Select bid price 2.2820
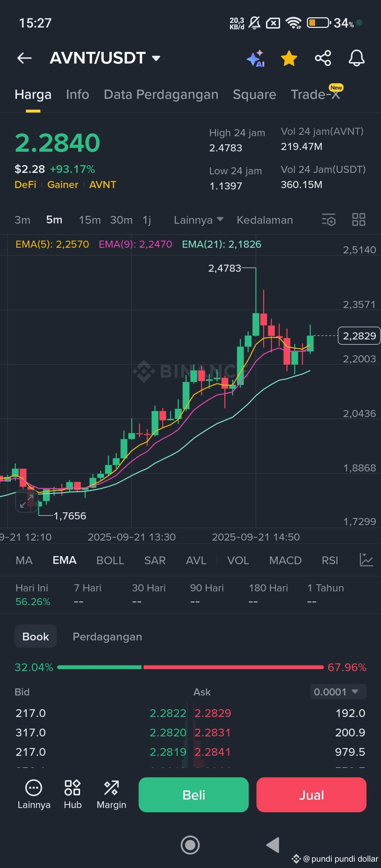Viewport: 381px width, 868px height. [168, 733]
